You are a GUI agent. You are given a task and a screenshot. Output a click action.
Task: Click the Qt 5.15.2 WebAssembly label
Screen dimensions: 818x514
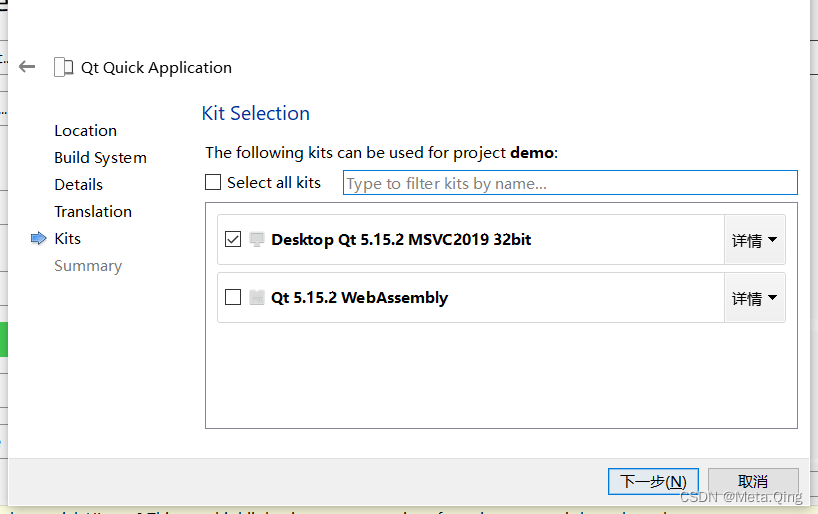pyautogui.click(x=359, y=297)
